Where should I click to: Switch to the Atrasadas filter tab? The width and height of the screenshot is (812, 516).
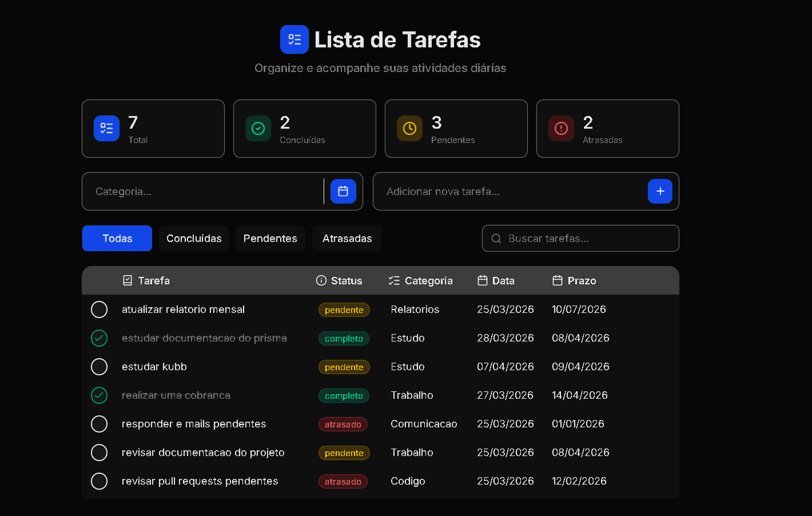(x=347, y=238)
